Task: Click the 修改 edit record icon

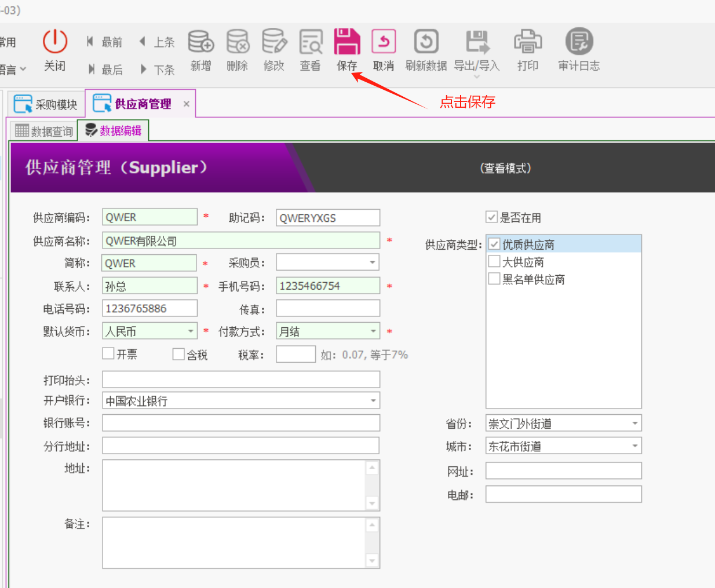Action: tap(274, 42)
